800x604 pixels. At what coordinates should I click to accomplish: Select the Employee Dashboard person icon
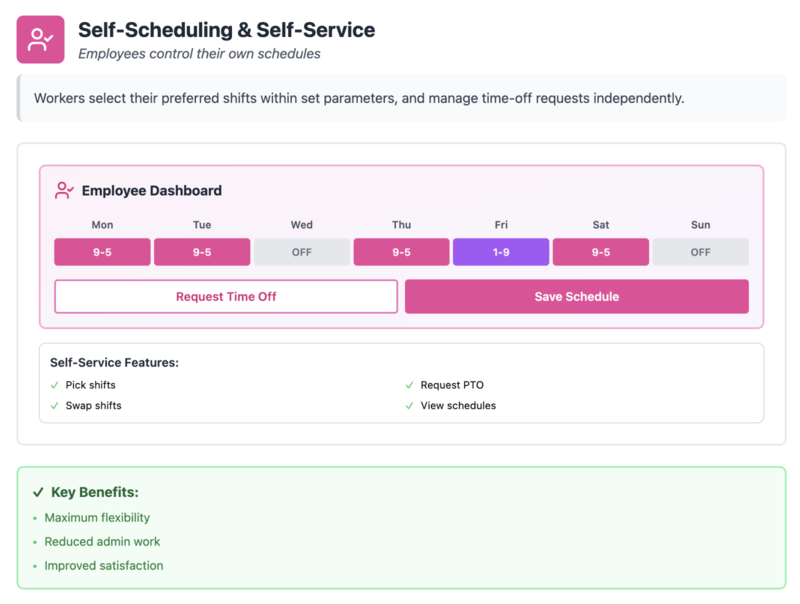click(64, 190)
